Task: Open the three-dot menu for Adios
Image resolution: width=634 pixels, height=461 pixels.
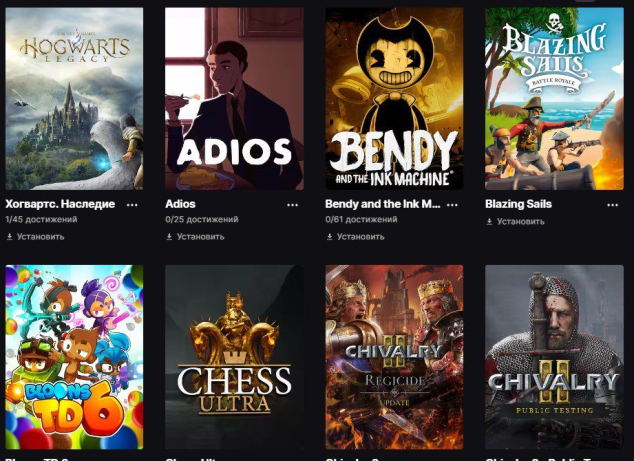Action: 292,205
